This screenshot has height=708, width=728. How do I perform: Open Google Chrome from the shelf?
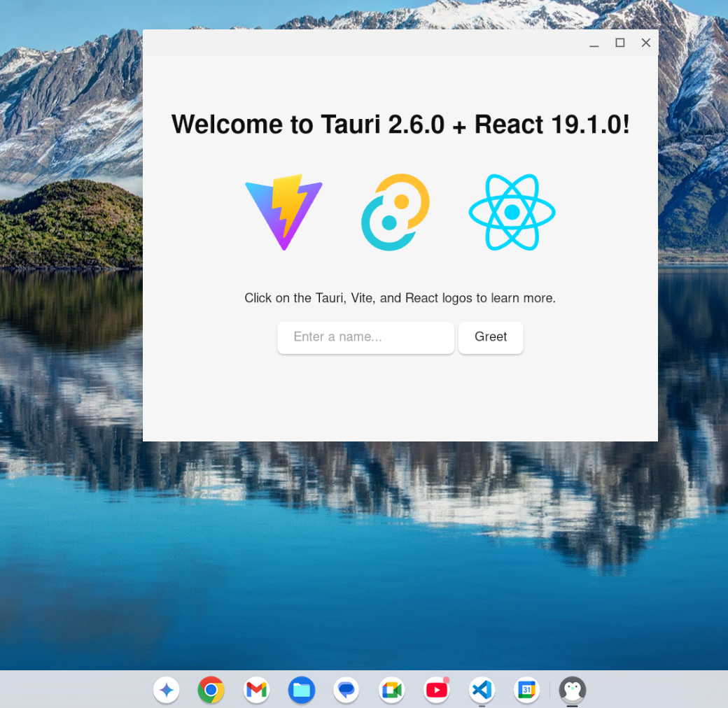pos(211,690)
